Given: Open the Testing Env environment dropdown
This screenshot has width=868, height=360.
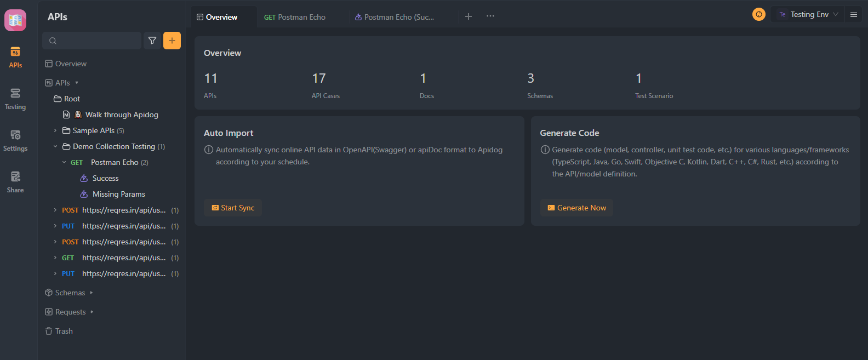Looking at the screenshot, I should pos(808,14).
